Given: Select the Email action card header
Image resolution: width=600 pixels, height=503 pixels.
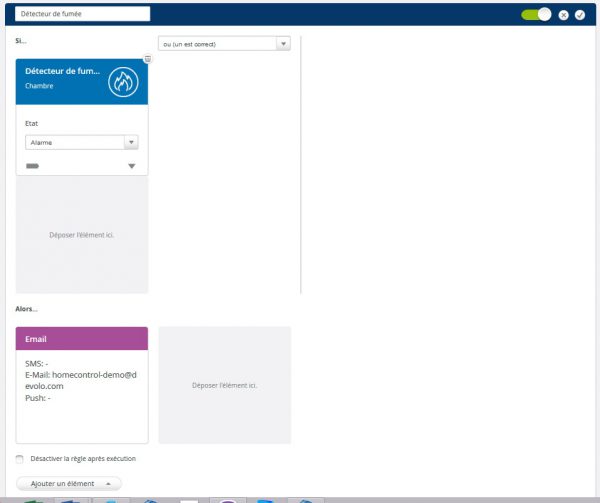Looking at the screenshot, I should click(82, 339).
